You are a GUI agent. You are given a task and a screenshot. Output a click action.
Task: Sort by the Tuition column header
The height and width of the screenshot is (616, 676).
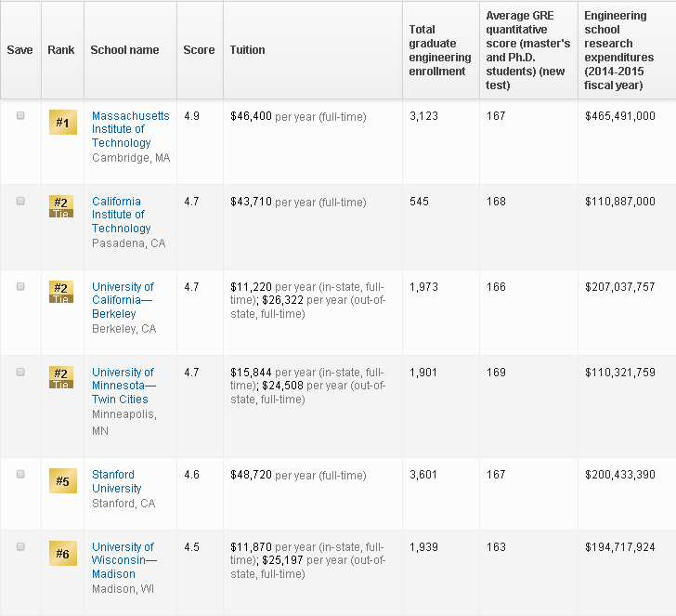[247, 50]
